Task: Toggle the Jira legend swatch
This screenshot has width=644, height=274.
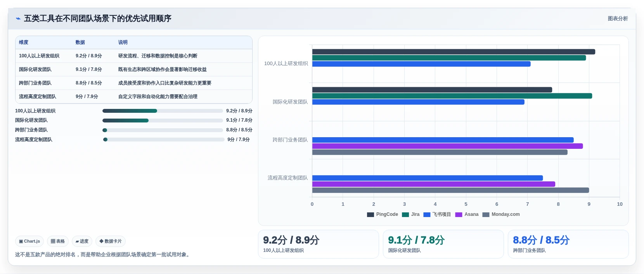Action: (405, 215)
